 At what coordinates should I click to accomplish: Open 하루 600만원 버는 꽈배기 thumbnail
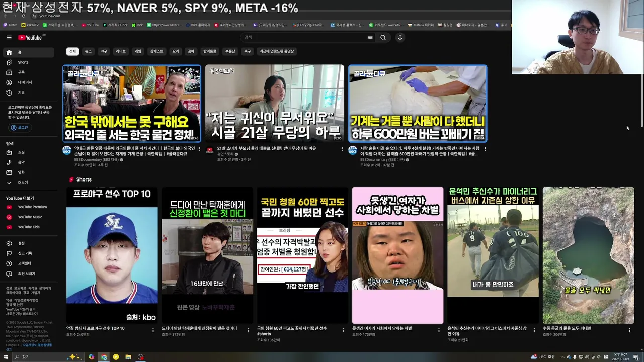pyautogui.click(x=418, y=103)
